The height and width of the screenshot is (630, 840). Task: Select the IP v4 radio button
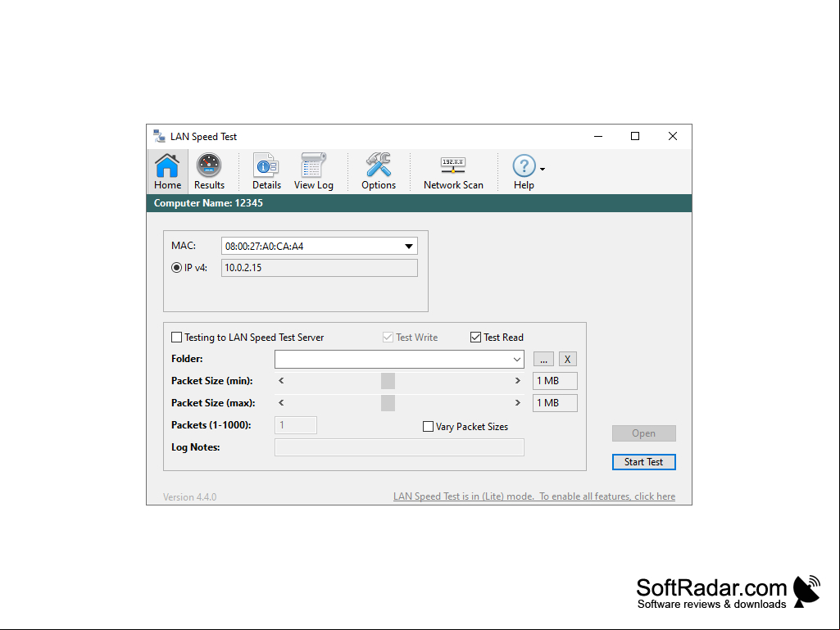point(176,267)
